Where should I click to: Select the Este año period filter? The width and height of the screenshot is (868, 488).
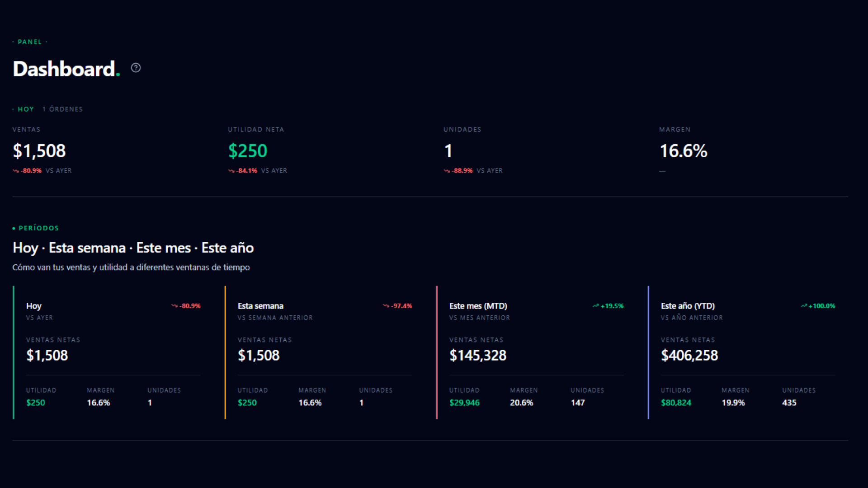[227, 248]
